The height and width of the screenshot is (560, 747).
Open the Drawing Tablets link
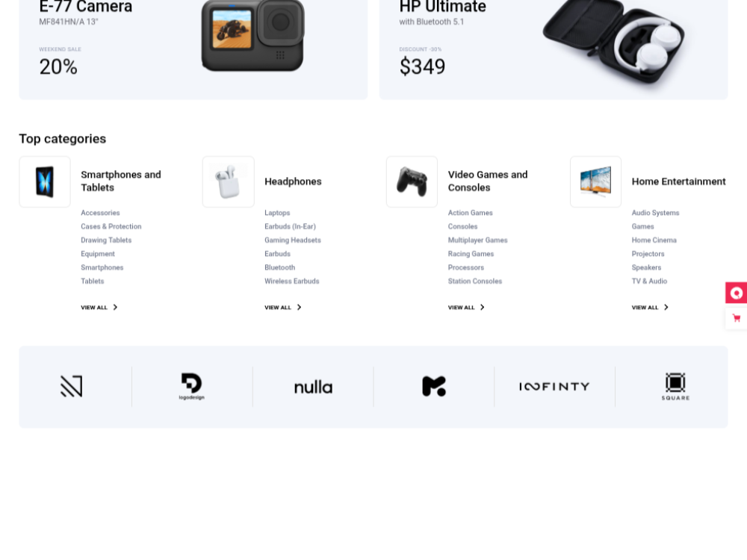(x=106, y=240)
